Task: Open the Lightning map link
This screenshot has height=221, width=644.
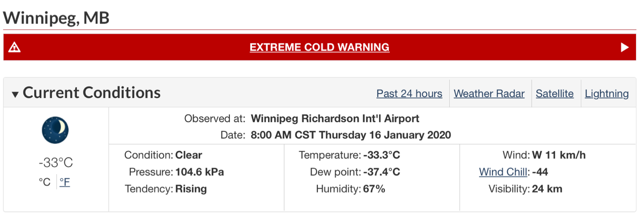Action: click(x=607, y=94)
